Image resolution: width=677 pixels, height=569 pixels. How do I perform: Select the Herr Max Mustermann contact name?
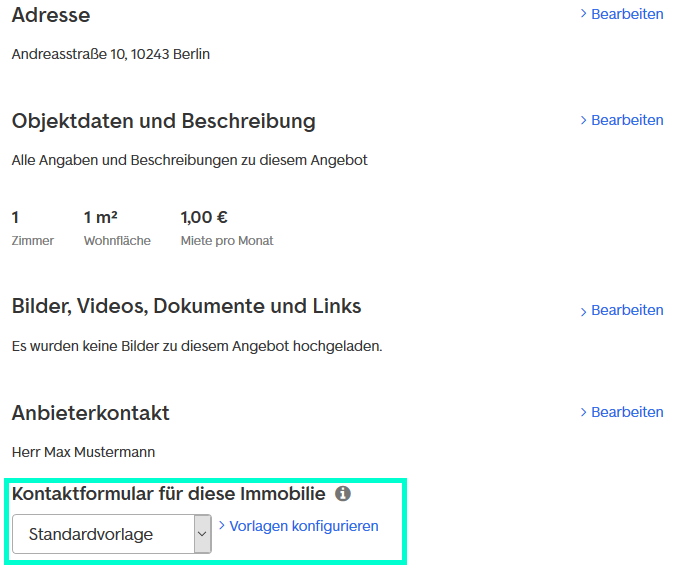[84, 452]
